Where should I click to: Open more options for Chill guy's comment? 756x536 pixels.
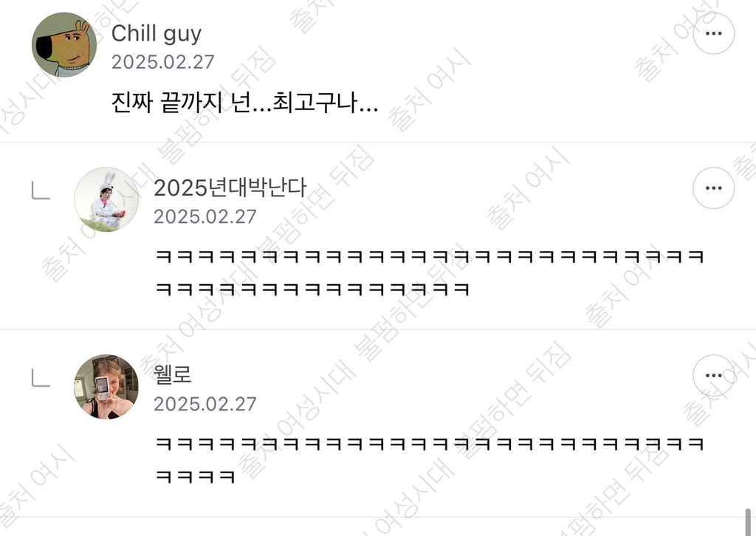[x=714, y=34]
